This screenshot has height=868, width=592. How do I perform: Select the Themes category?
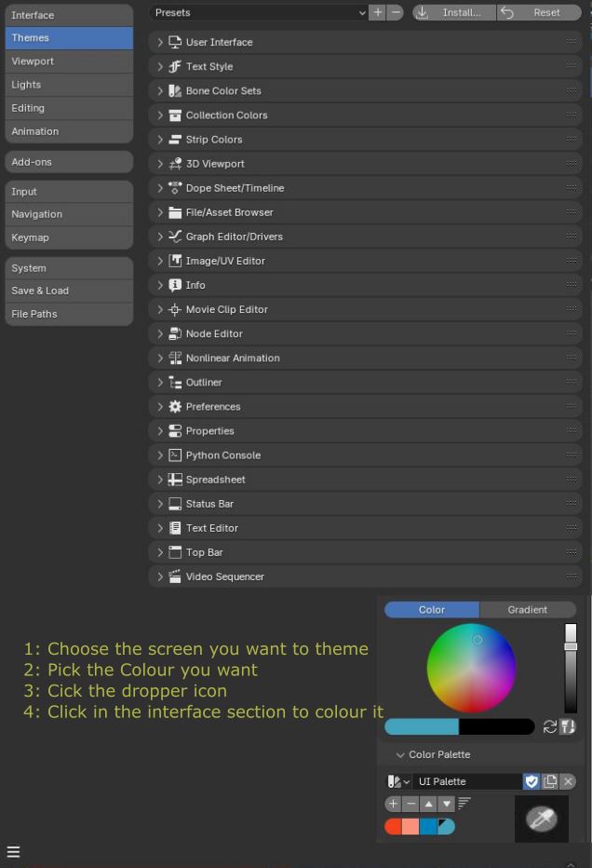click(69, 37)
